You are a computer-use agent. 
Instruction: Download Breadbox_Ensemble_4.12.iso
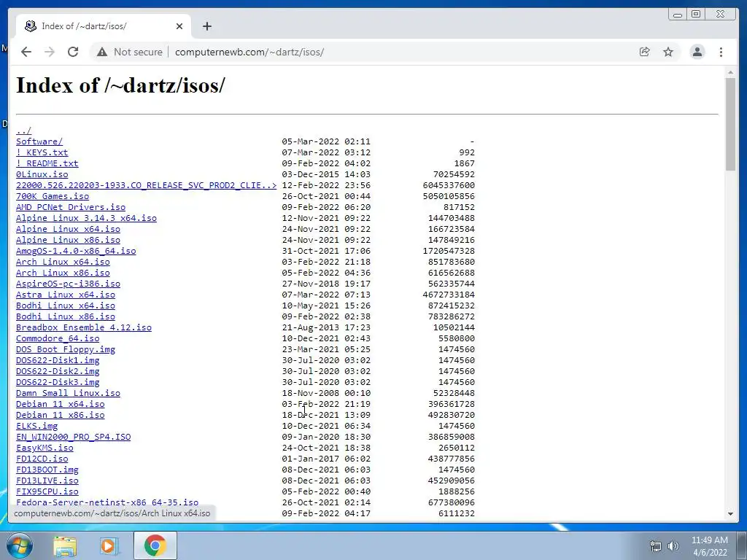(84, 327)
